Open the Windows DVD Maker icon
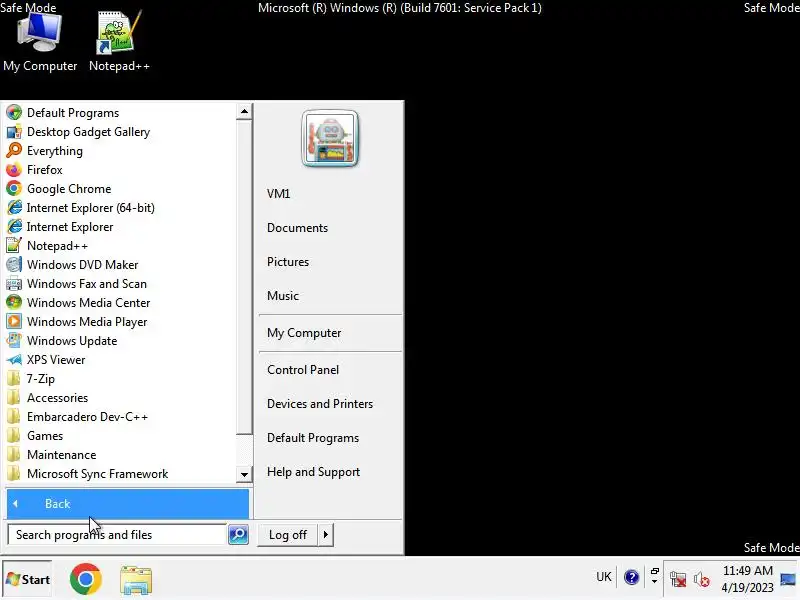The width and height of the screenshot is (800, 600). 14,265
